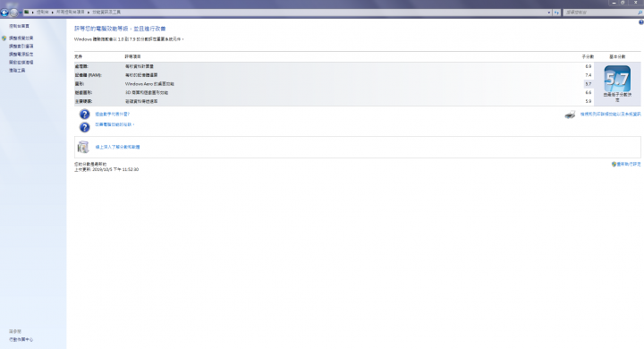Expand arrow before 效能資訊及工具 breadcrumb
This screenshot has height=349, width=644.
(89, 13)
